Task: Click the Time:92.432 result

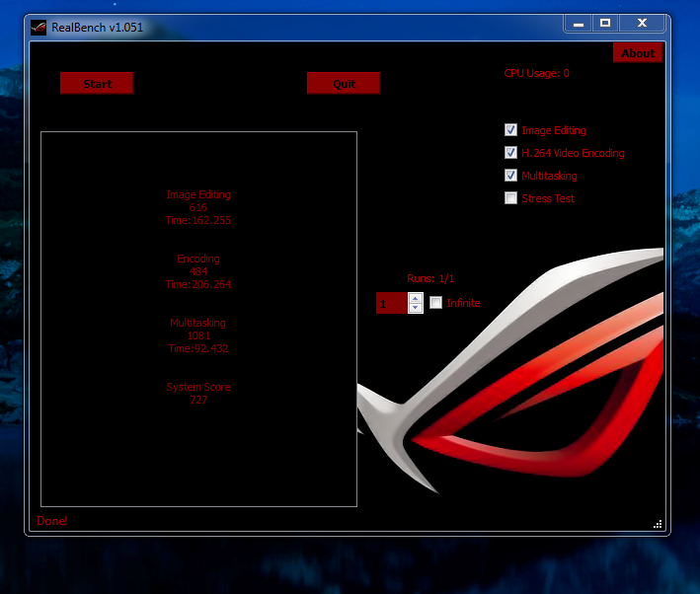Action: coord(198,348)
